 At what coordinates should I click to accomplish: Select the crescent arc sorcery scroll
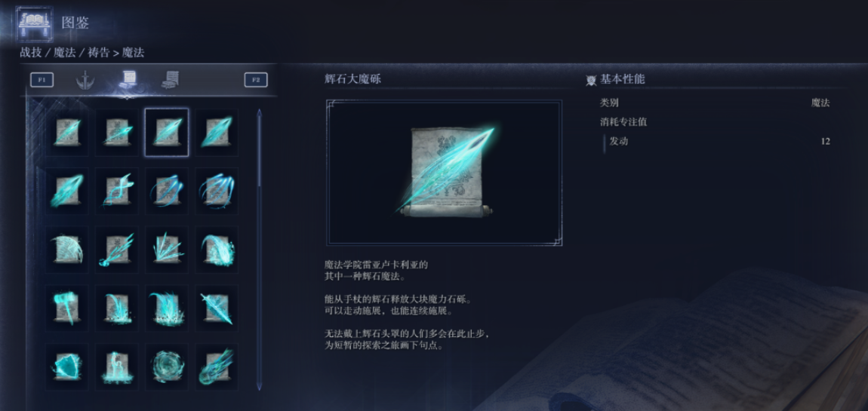click(66, 250)
